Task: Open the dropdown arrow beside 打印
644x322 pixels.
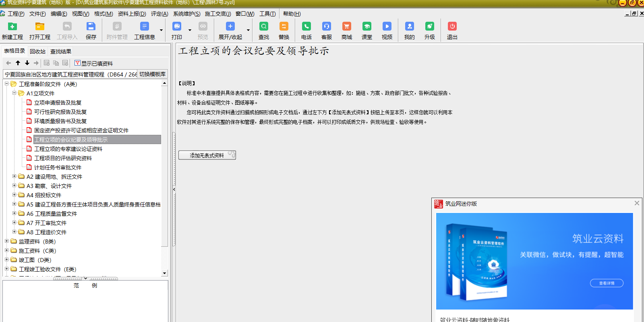Action: click(190, 30)
